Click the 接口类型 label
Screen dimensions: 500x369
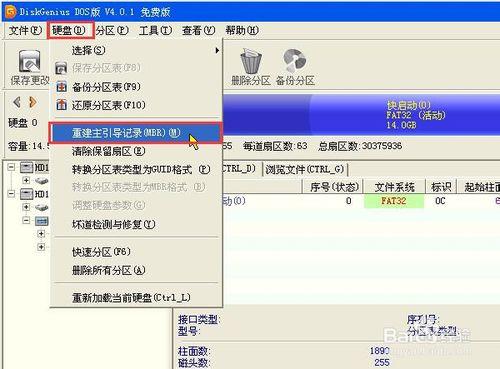(199, 320)
